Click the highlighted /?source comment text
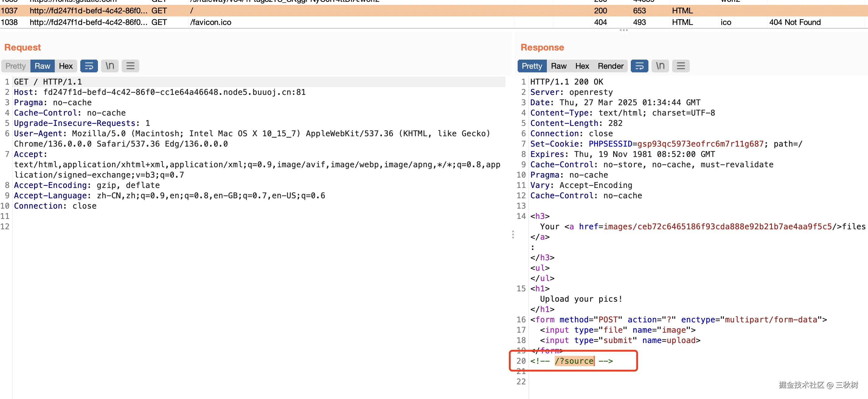 pos(574,361)
